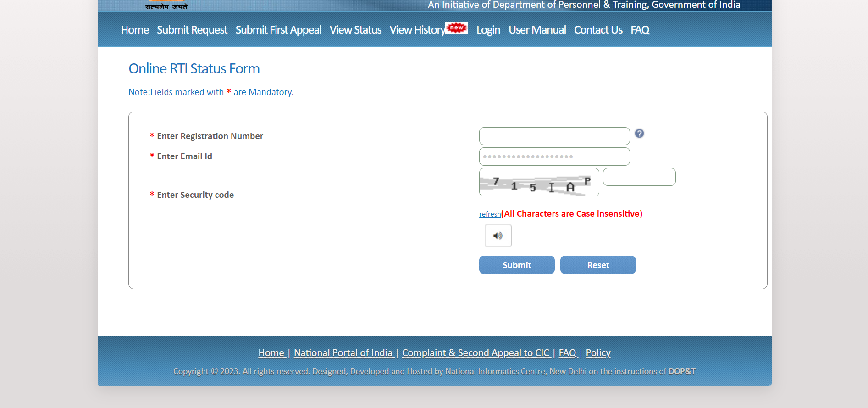Click the Submit button

[x=517, y=265]
